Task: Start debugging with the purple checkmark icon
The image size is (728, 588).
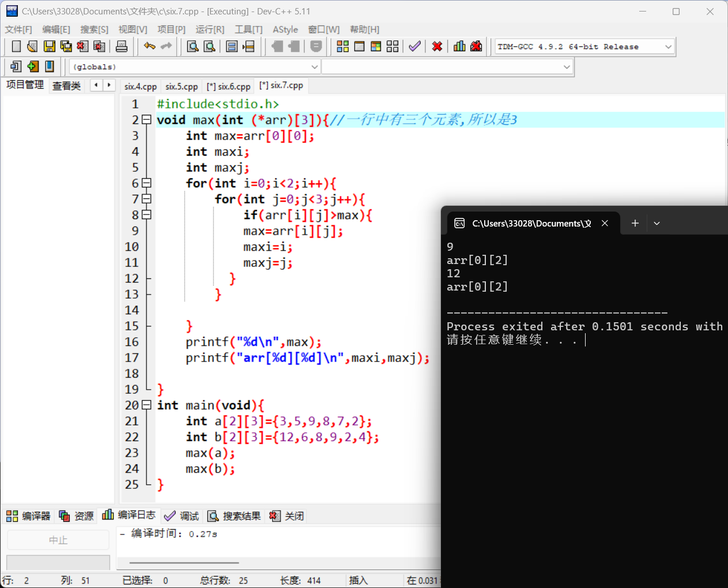Action: [414, 47]
